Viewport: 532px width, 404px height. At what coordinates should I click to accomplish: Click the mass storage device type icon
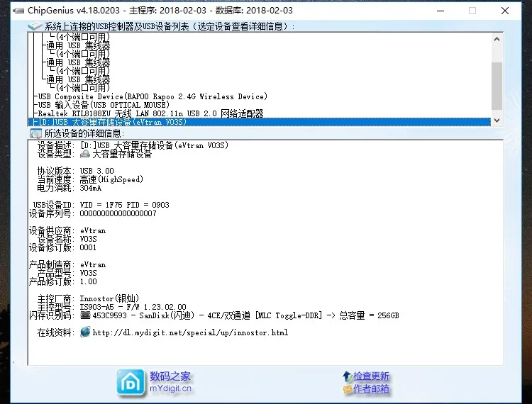[85, 154]
